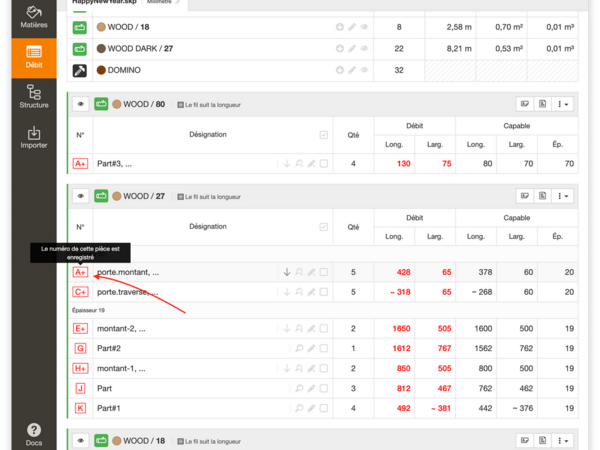The width and height of the screenshot is (600, 450).
Task: Toggle visibility of the WOOD / 27 group
Action: [x=80, y=196]
